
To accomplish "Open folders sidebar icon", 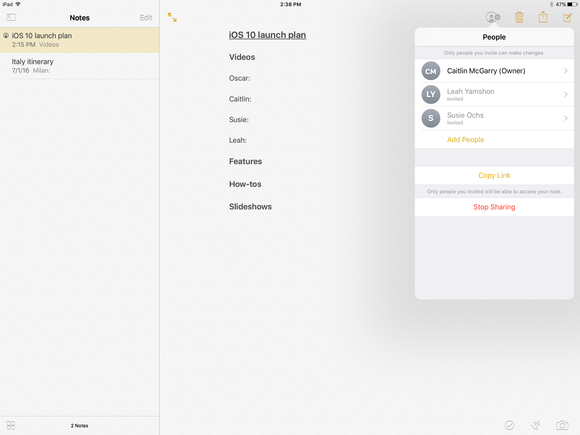I will click(x=11, y=17).
